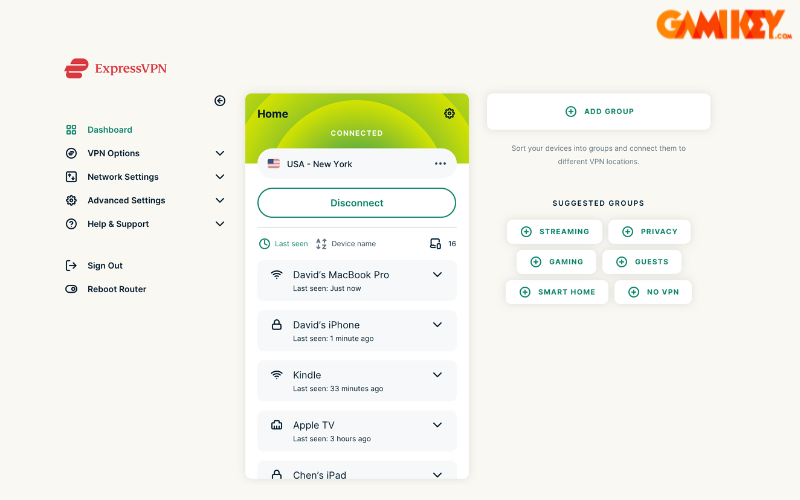Expand Kindle device details
This screenshot has height=500, width=800.
437,374
